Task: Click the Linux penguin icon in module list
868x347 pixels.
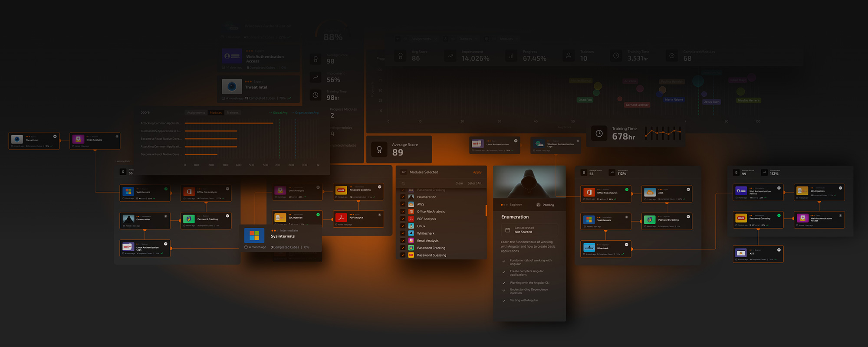Action: [411, 226]
